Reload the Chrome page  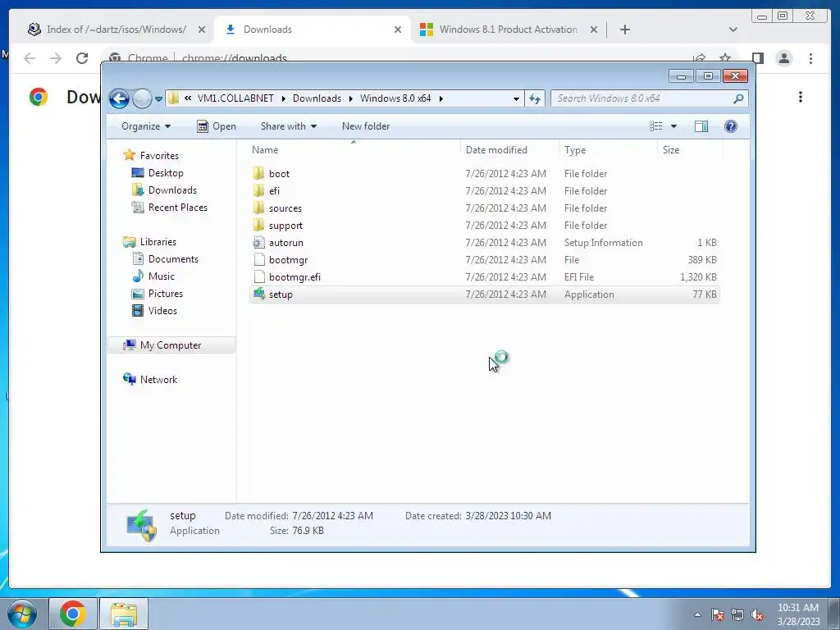81,58
